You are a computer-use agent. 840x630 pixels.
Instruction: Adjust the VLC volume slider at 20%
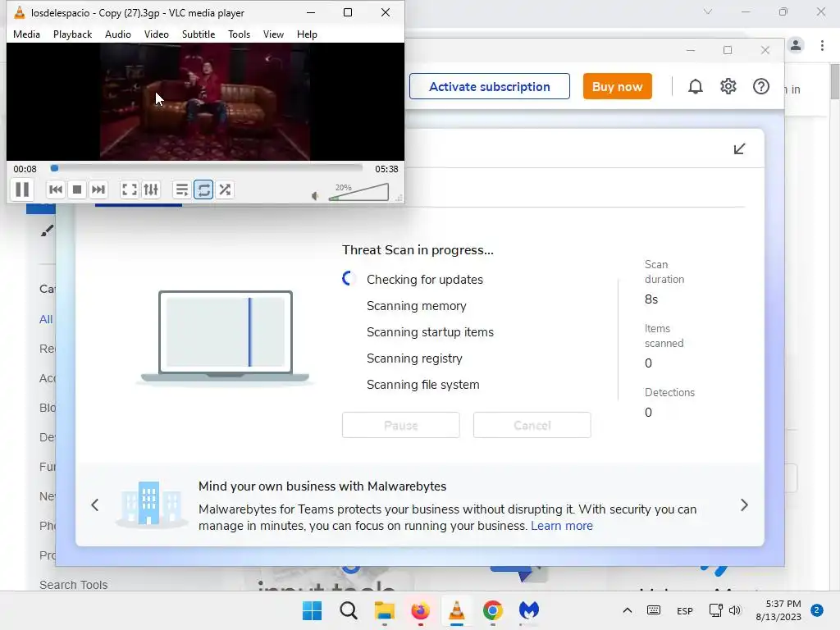[358, 192]
